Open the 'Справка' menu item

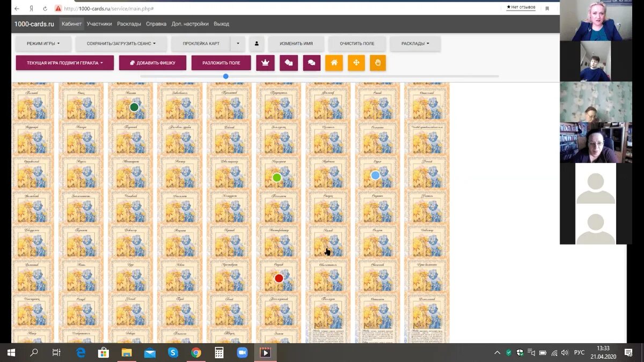(x=156, y=24)
